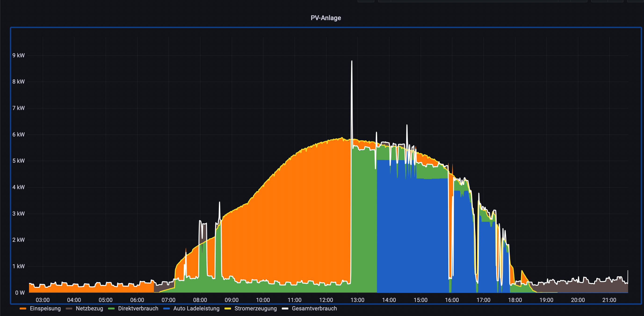Click the Auto Ladeleistung legend label
The image size is (644, 316).
pos(196,309)
